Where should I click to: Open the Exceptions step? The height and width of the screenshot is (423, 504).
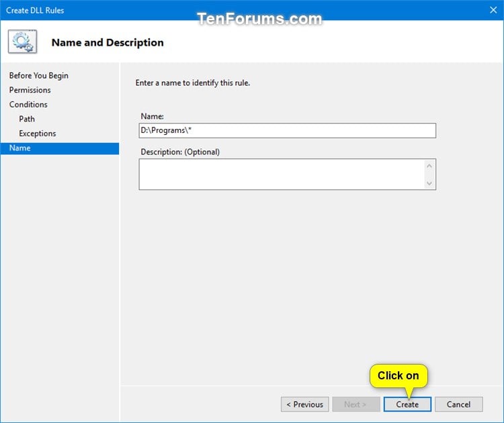tap(37, 134)
